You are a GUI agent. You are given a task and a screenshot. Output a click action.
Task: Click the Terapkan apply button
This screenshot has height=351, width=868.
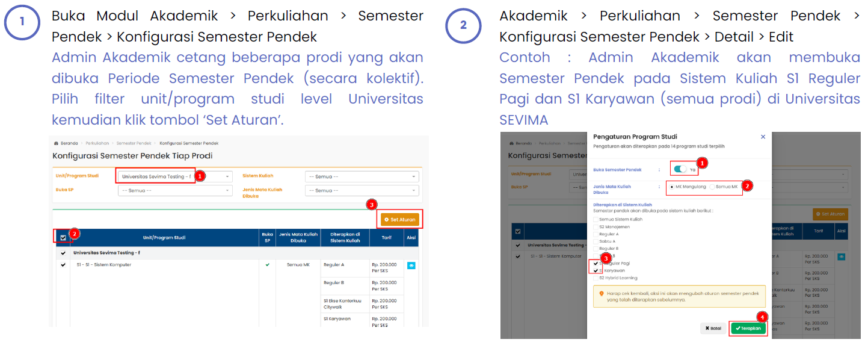(748, 328)
